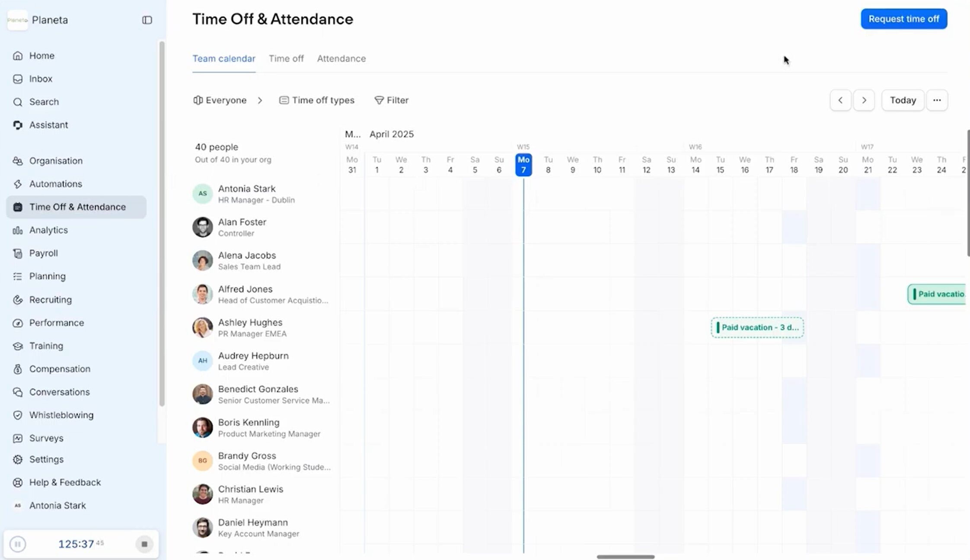The image size is (970, 560).
Task: Open the Recruiting sidebar item
Action: coord(50,299)
